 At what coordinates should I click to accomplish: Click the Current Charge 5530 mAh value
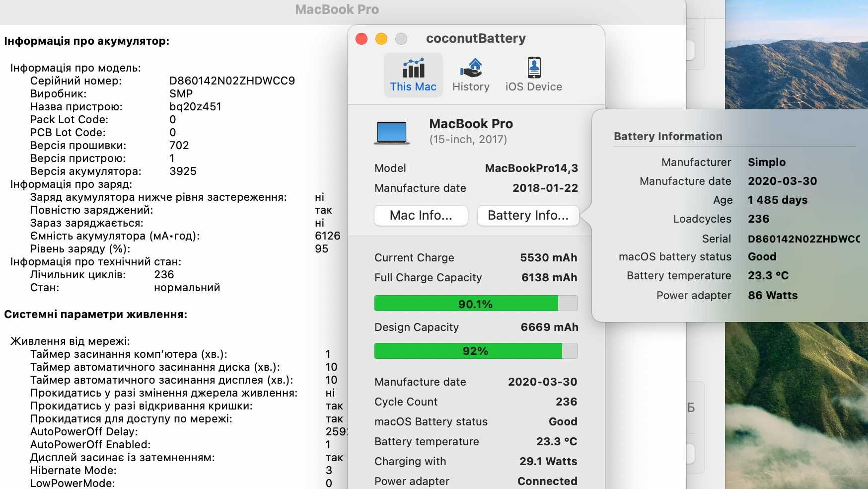click(x=549, y=258)
